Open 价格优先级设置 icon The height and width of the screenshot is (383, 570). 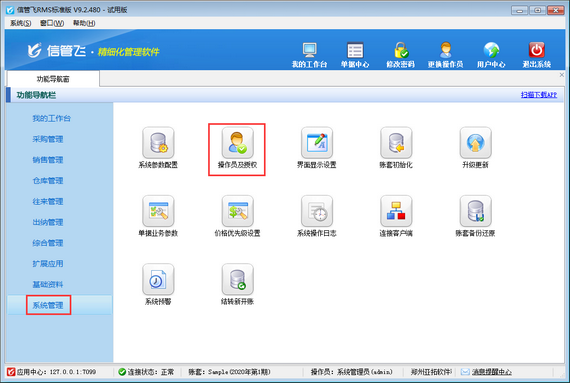tap(237, 211)
